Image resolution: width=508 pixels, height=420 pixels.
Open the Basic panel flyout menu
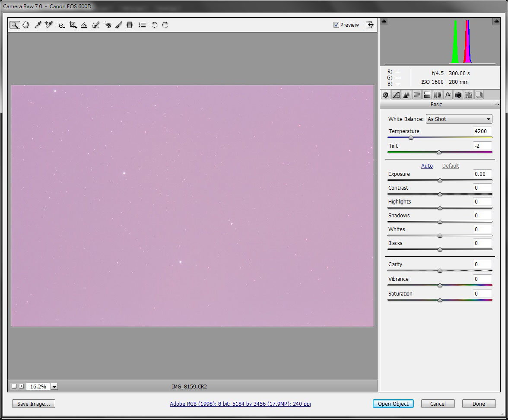click(496, 105)
